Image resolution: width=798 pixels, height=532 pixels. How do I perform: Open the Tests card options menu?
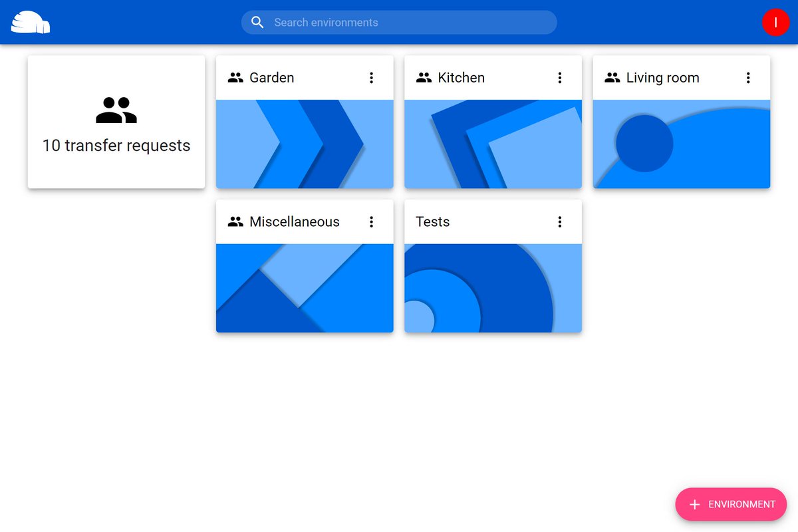click(560, 221)
